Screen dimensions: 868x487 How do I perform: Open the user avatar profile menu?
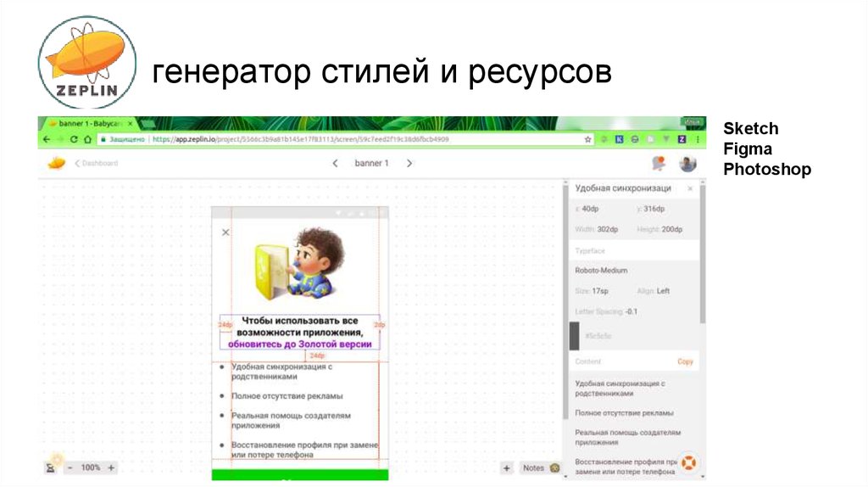687,164
